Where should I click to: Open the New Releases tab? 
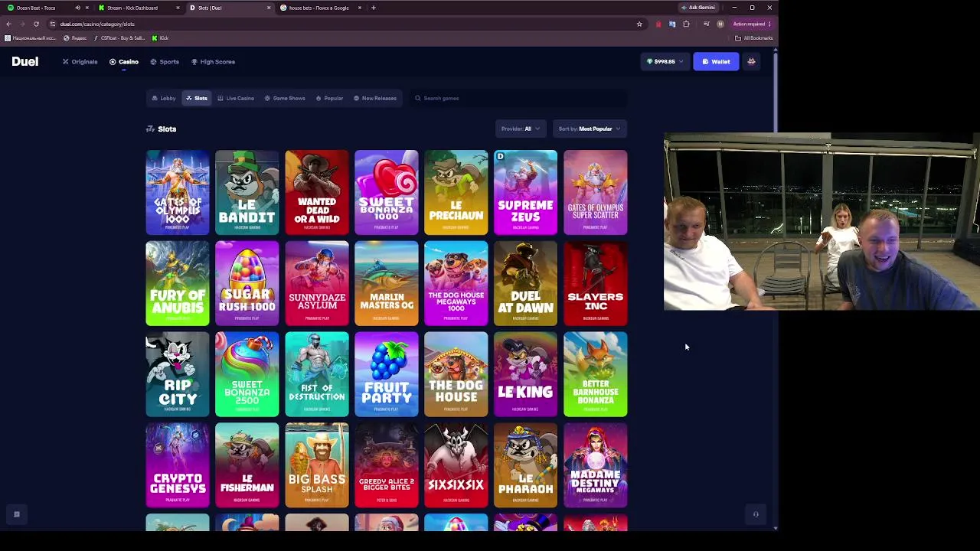point(375,98)
